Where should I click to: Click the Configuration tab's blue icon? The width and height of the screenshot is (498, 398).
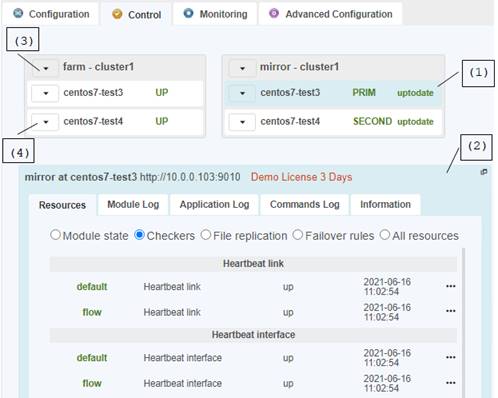(18, 13)
